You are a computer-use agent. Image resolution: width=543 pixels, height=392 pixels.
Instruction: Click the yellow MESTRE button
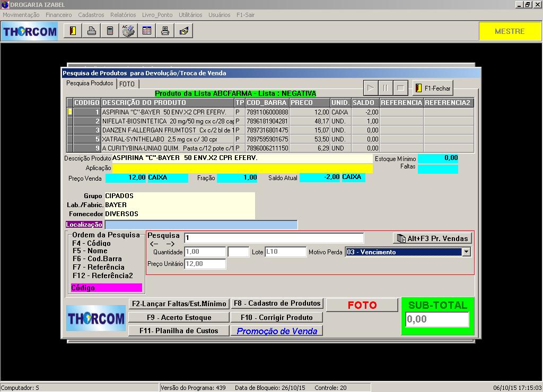pos(510,31)
